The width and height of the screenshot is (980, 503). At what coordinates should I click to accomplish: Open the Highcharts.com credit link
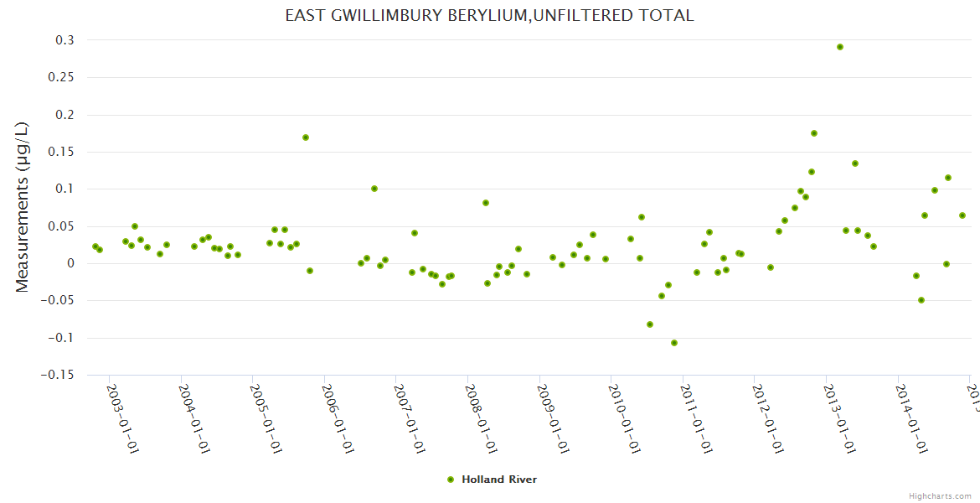click(941, 495)
